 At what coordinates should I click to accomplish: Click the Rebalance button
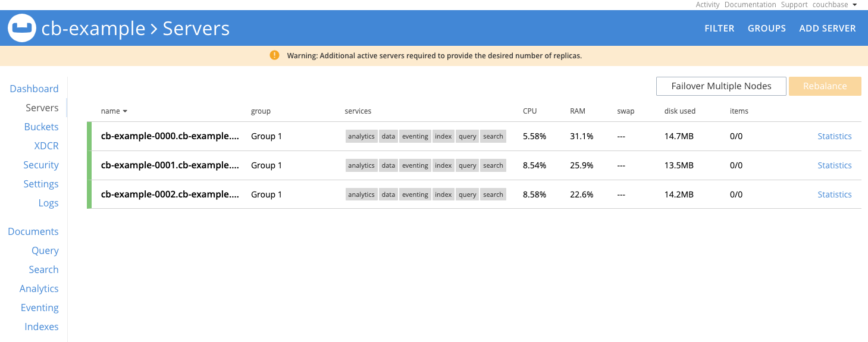click(825, 86)
